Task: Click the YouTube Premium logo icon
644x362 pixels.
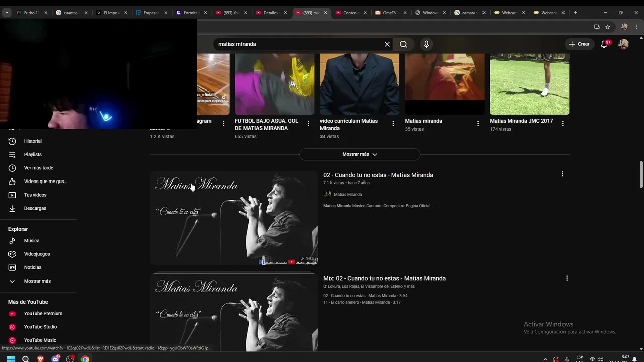Action: coord(12,314)
